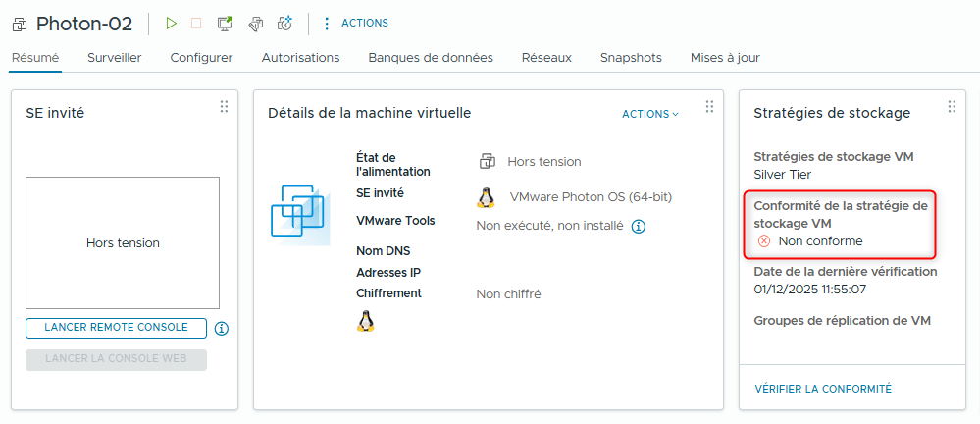Click the Adresses IP label
This screenshot has height=424, width=980.
[388, 273]
